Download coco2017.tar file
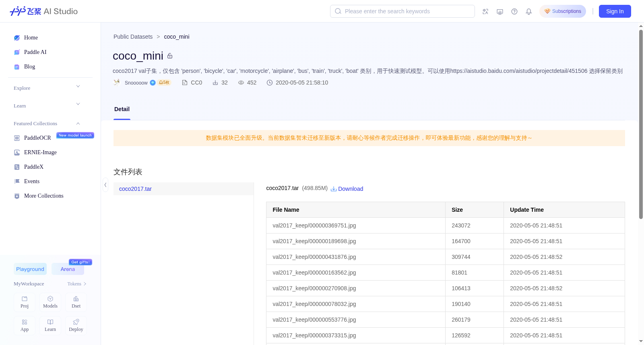Image resolution: width=644 pixels, height=345 pixels. point(347,189)
